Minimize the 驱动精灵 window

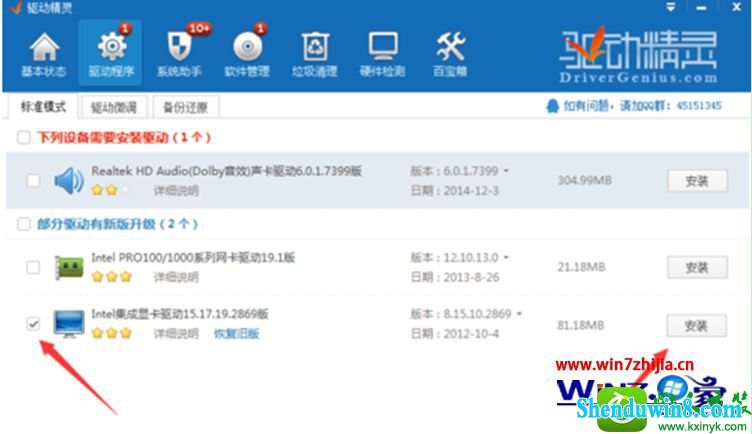pos(701,7)
